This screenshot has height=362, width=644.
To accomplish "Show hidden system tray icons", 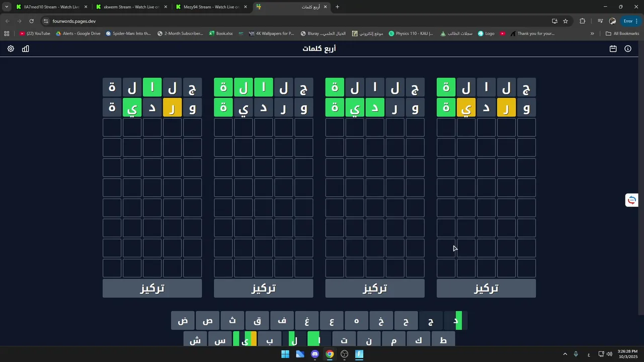I will [565, 354].
